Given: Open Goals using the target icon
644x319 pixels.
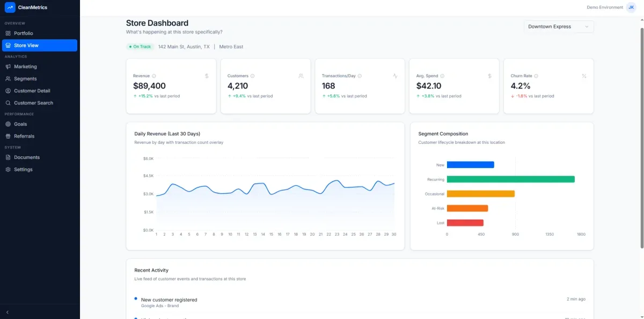Looking at the screenshot, I should (10, 124).
